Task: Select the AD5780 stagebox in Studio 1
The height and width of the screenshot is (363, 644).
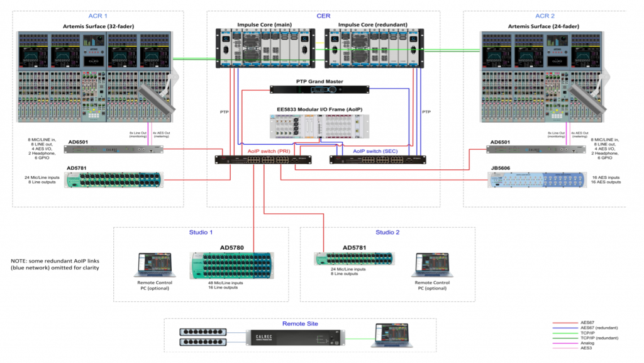Action: pos(231,265)
